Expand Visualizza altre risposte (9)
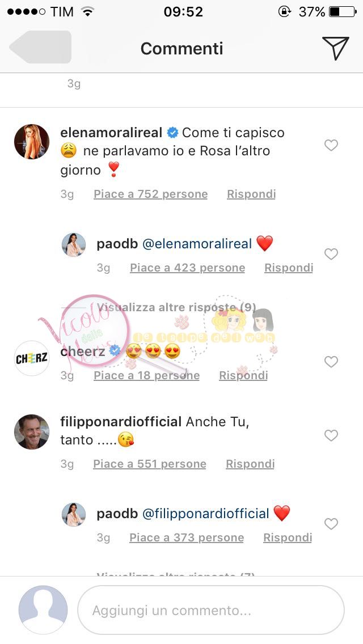Image resolution: width=363 pixels, height=644 pixels. [176, 307]
